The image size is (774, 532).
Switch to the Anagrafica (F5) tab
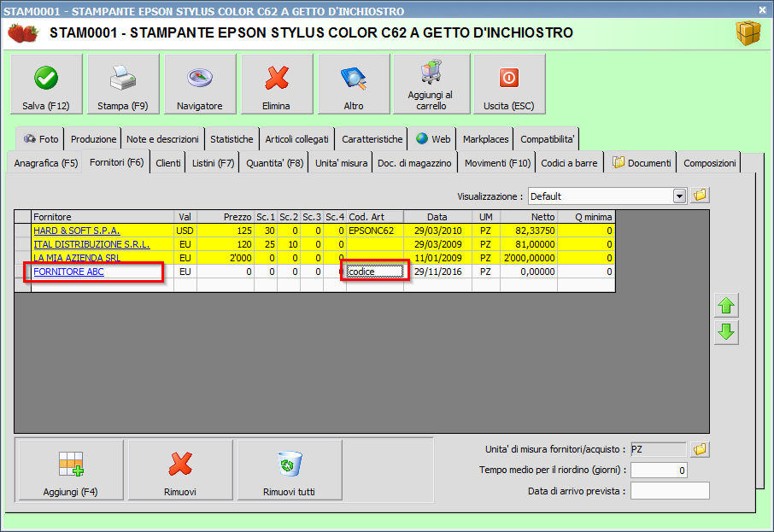click(x=46, y=163)
